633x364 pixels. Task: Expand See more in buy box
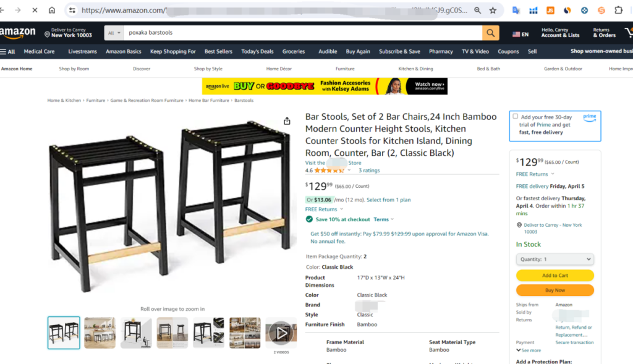(x=529, y=350)
